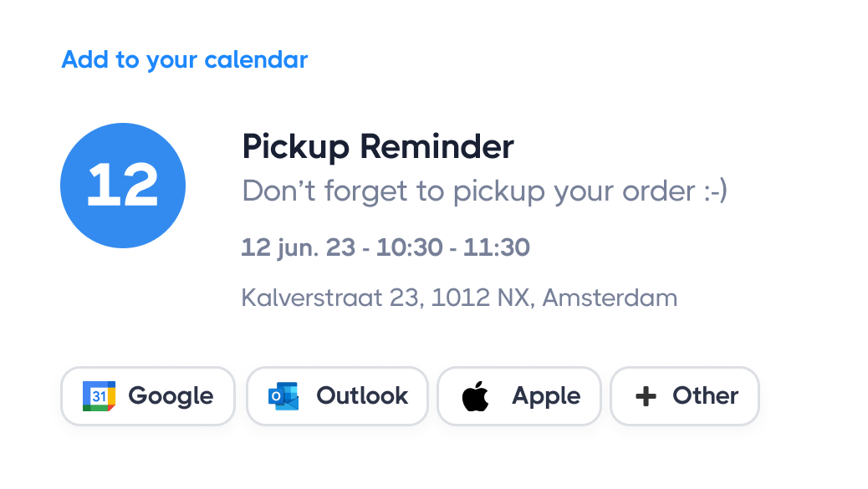
Task: Click the event description text
Action: pyautogui.click(x=485, y=191)
